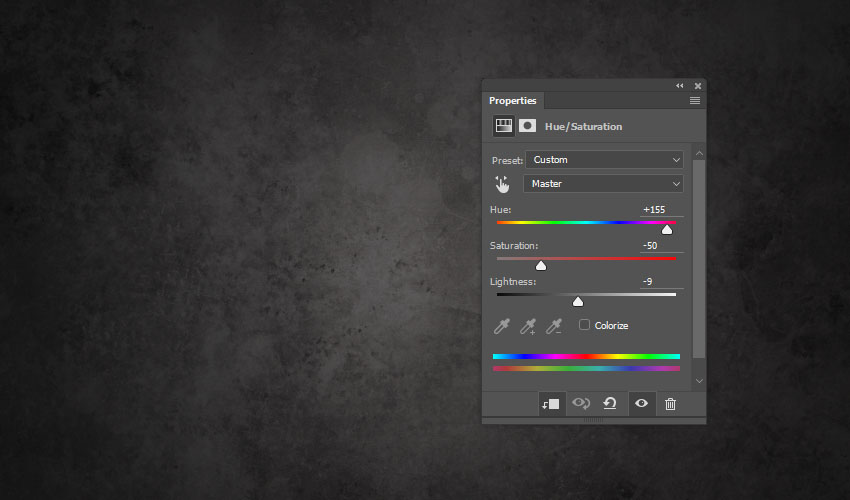The width and height of the screenshot is (850, 500).
Task: Select the layer mask icon
Action: [527, 126]
